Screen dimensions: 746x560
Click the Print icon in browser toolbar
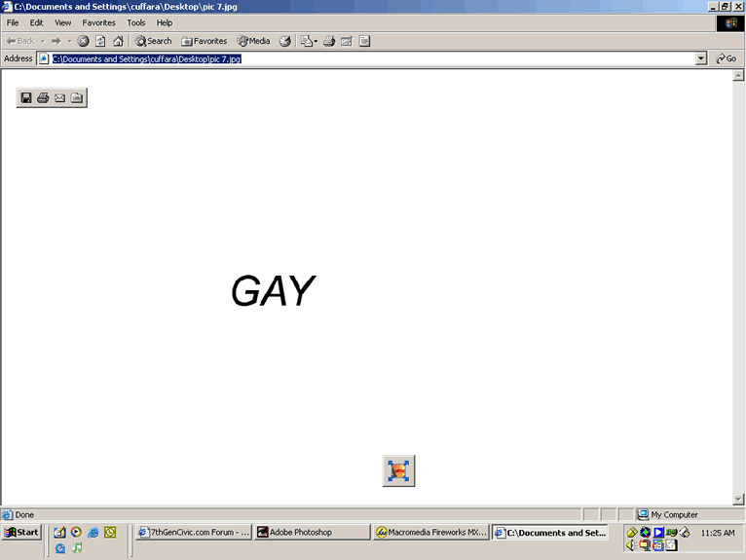329,41
